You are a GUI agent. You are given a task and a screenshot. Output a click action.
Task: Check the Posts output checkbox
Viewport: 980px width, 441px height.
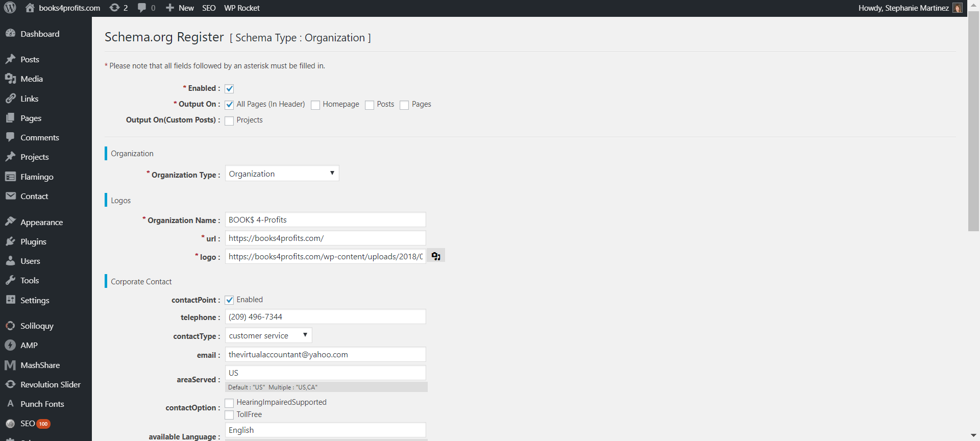pyautogui.click(x=370, y=105)
